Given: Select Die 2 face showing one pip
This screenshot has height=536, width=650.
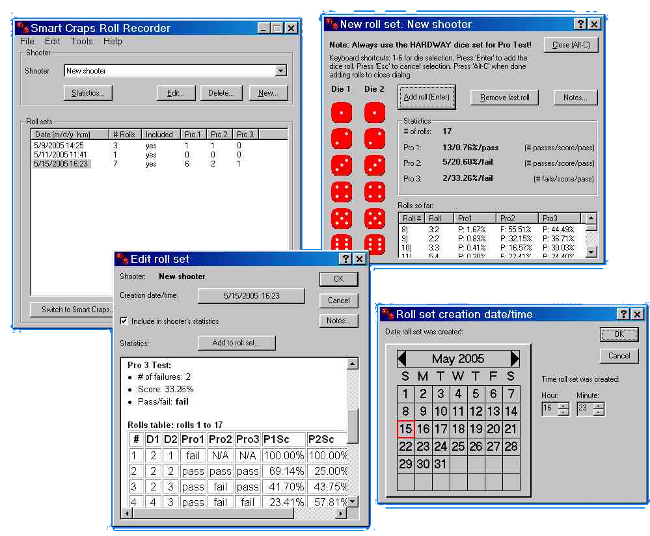Looking at the screenshot, I should point(375,112).
